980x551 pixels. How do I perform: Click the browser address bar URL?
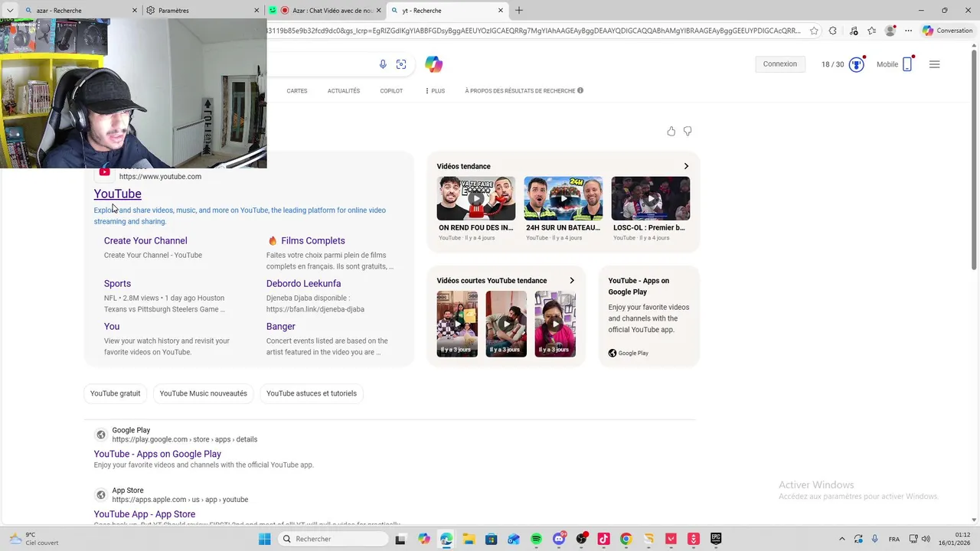coord(534,31)
